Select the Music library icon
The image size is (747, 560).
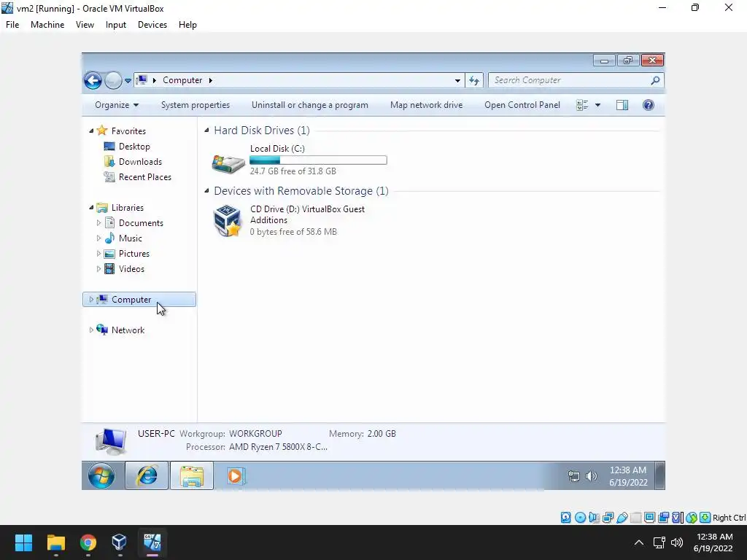[x=109, y=238]
